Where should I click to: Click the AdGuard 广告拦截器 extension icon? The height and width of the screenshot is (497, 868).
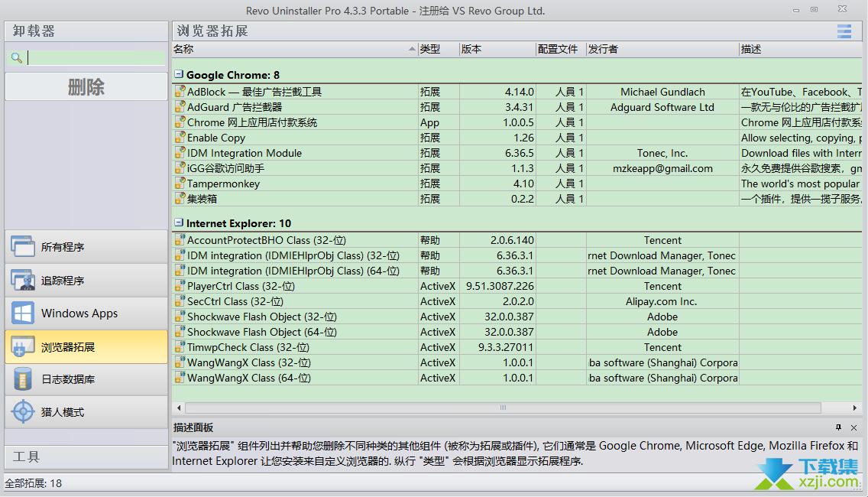click(x=180, y=107)
